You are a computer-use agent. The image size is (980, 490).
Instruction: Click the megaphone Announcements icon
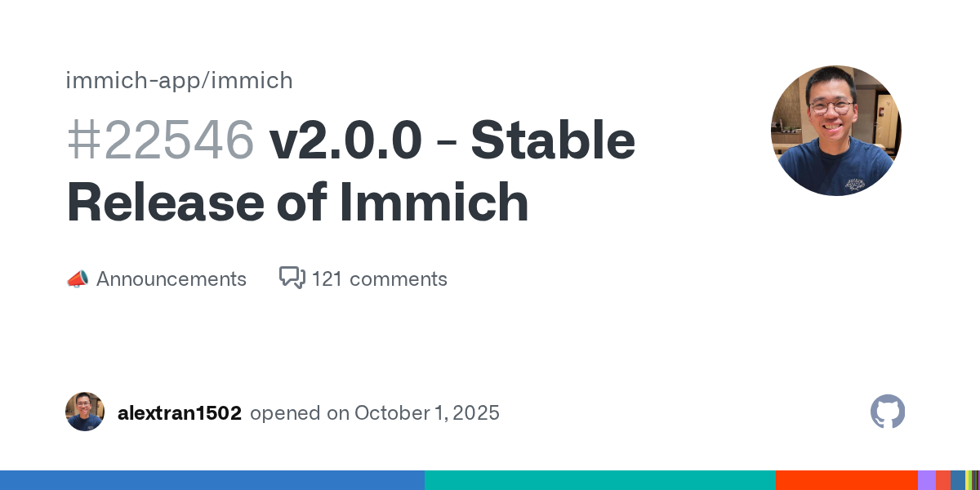pos(78,279)
